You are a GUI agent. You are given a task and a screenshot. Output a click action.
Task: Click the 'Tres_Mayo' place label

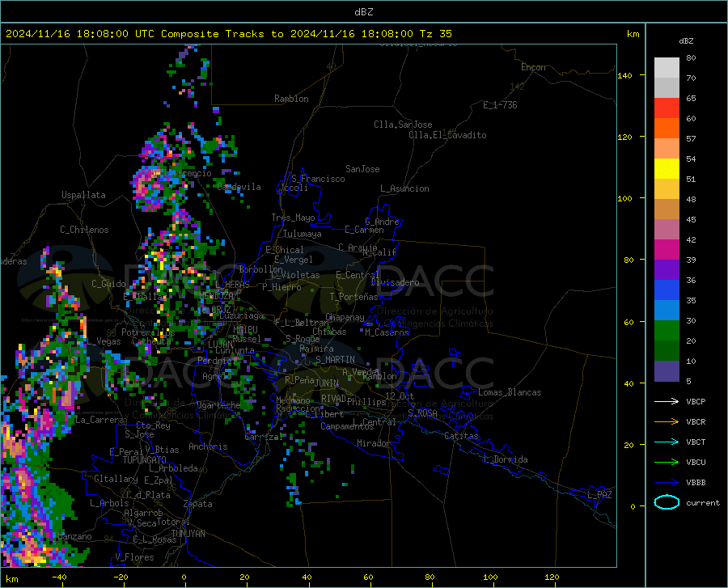[x=294, y=218]
